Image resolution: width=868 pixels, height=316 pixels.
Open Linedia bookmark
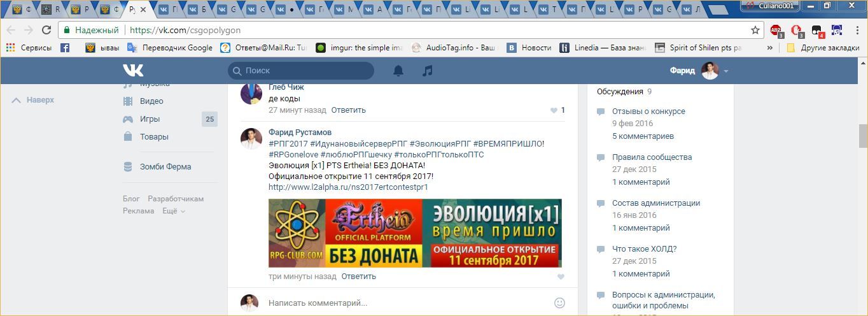tap(603, 48)
